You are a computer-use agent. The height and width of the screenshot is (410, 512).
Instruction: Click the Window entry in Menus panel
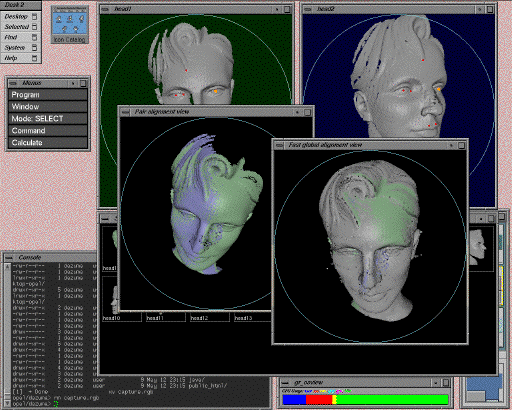(48, 107)
